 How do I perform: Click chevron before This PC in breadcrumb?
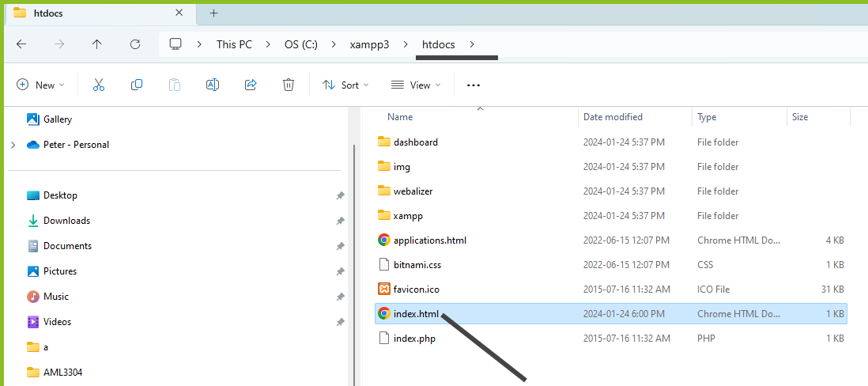click(x=200, y=44)
